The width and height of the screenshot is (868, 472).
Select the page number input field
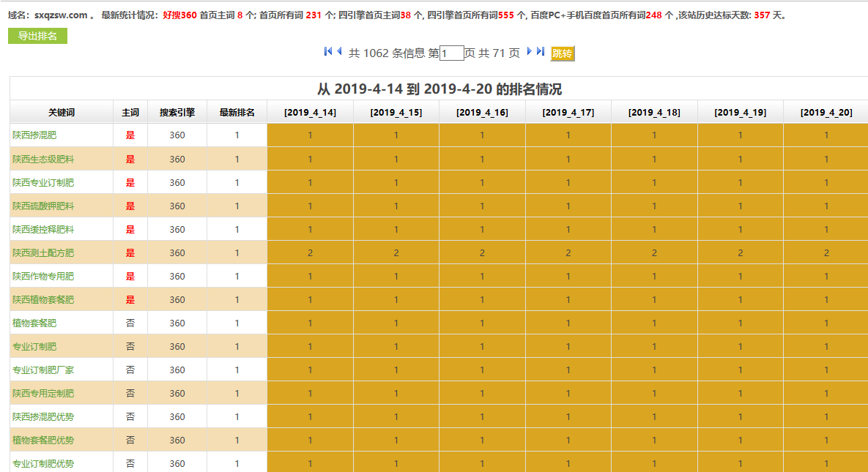pos(453,52)
